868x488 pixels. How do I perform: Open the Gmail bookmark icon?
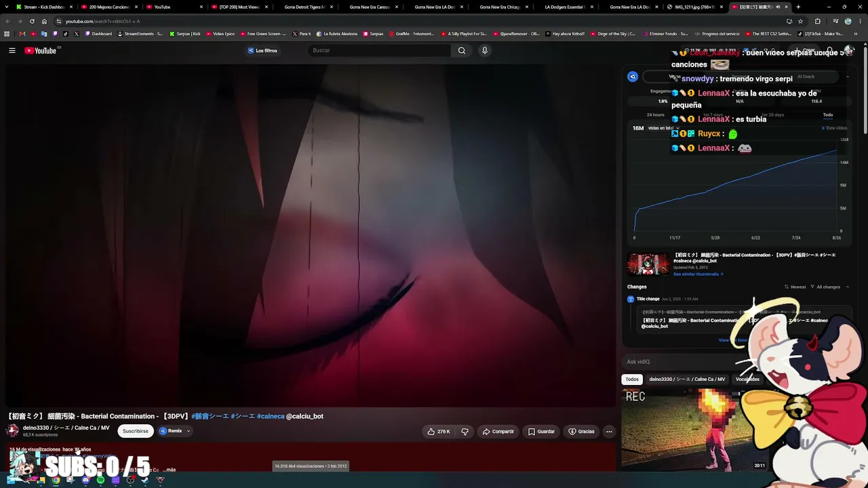22,34
